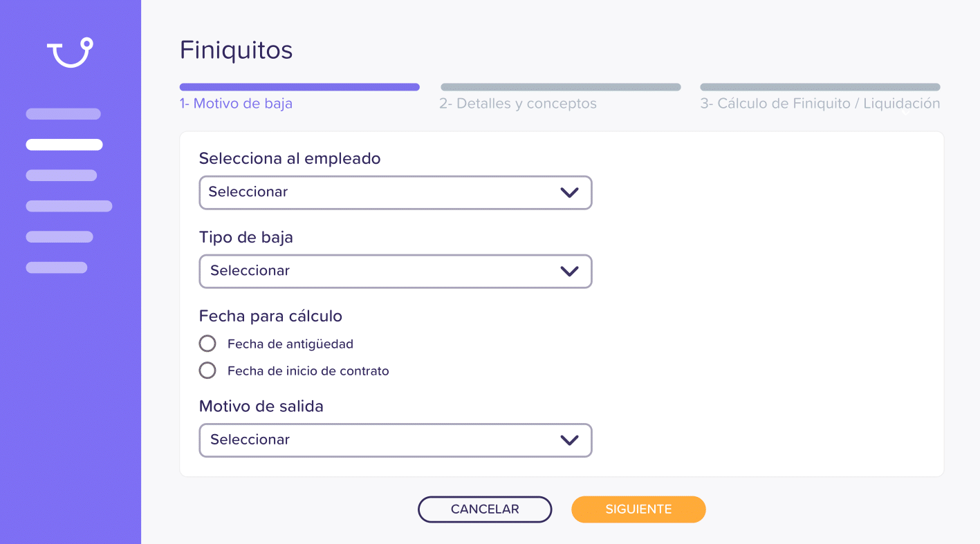Click the CANCELAR button
Image resolution: width=980 pixels, height=544 pixels.
coord(485,509)
